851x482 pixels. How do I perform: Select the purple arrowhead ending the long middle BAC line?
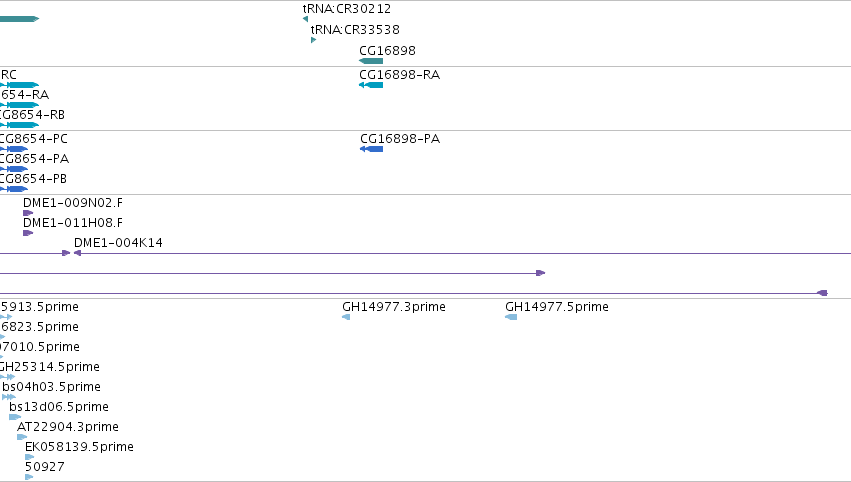tap(541, 273)
